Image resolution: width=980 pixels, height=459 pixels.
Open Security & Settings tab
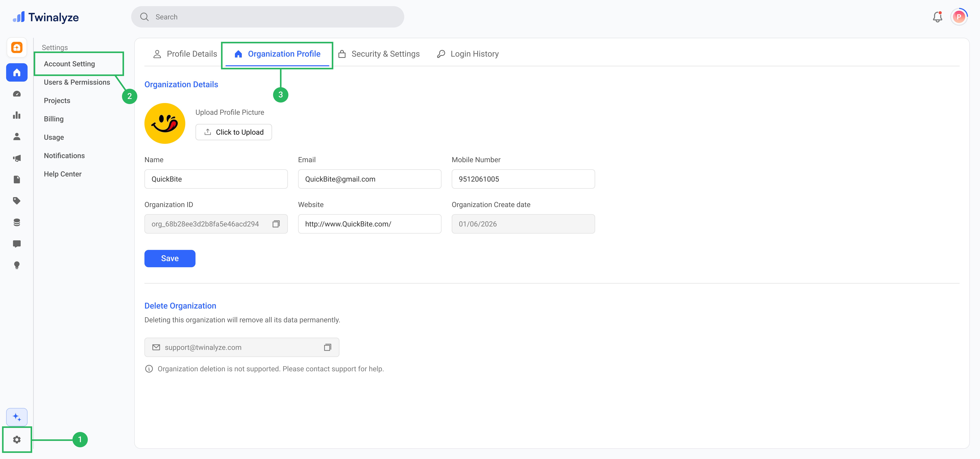379,54
